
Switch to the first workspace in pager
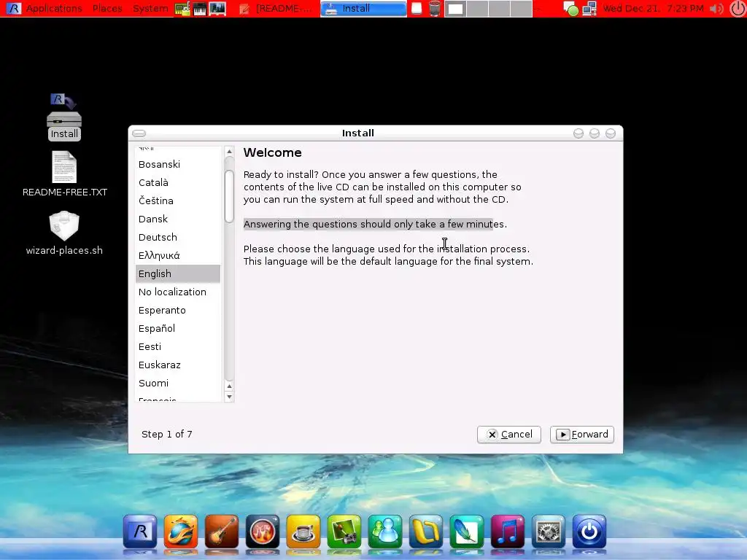point(455,9)
